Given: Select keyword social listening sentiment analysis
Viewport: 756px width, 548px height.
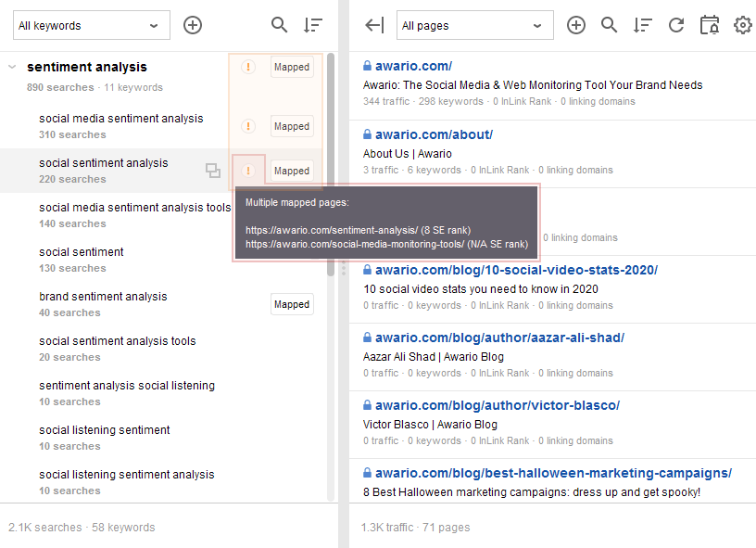Looking at the screenshot, I should point(127,475).
